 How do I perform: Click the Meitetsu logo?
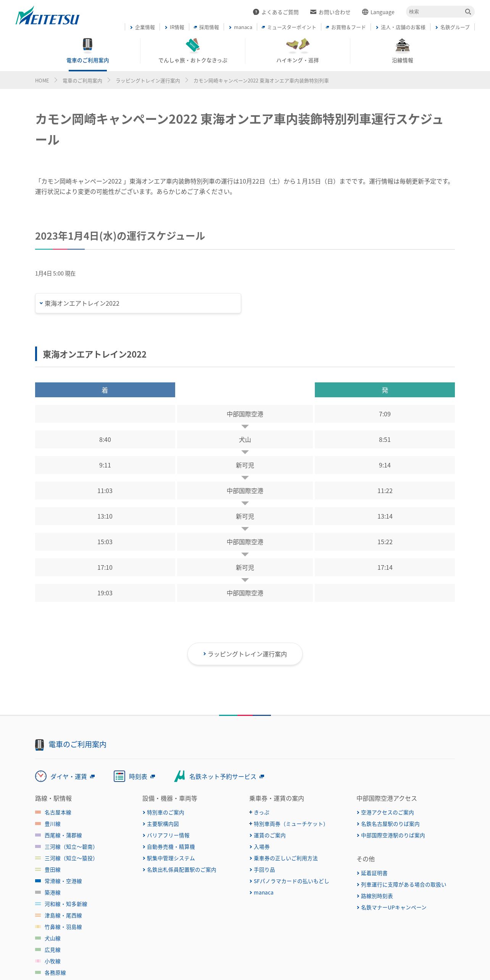(47, 16)
